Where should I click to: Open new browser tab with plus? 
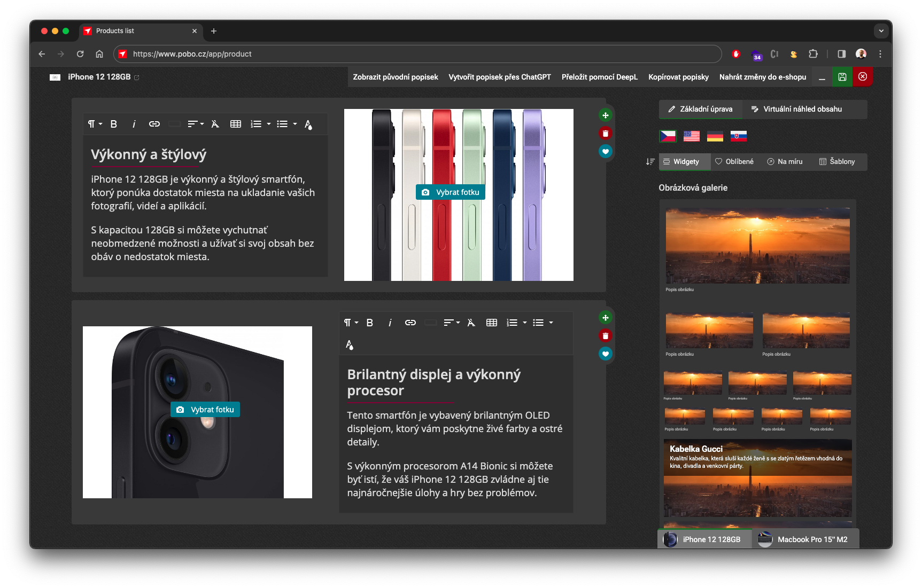click(x=214, y=31)
